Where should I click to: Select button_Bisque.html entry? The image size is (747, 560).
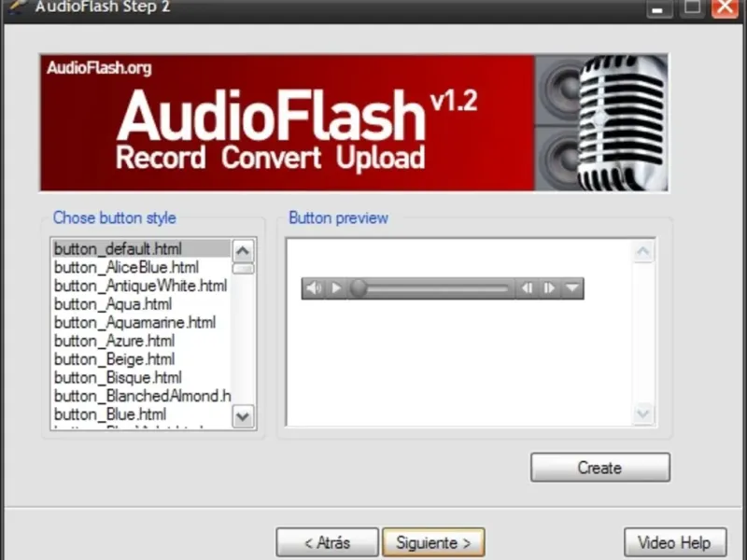141,378
